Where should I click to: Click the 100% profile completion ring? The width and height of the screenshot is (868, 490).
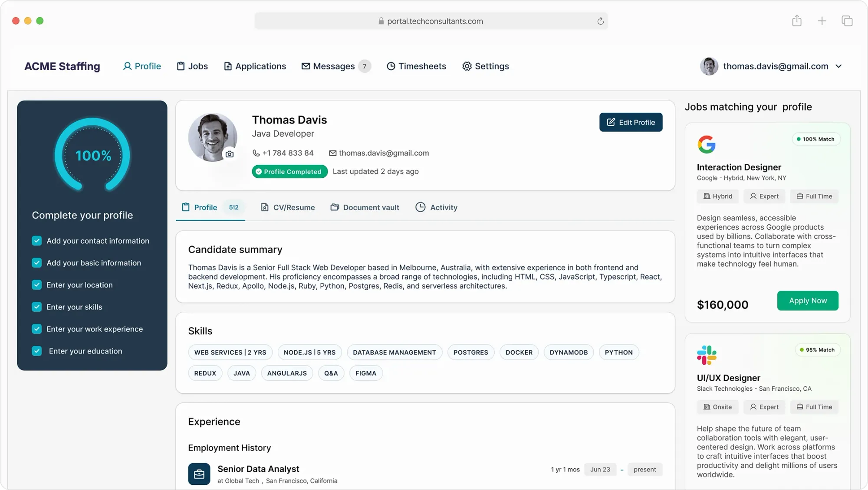92,155
